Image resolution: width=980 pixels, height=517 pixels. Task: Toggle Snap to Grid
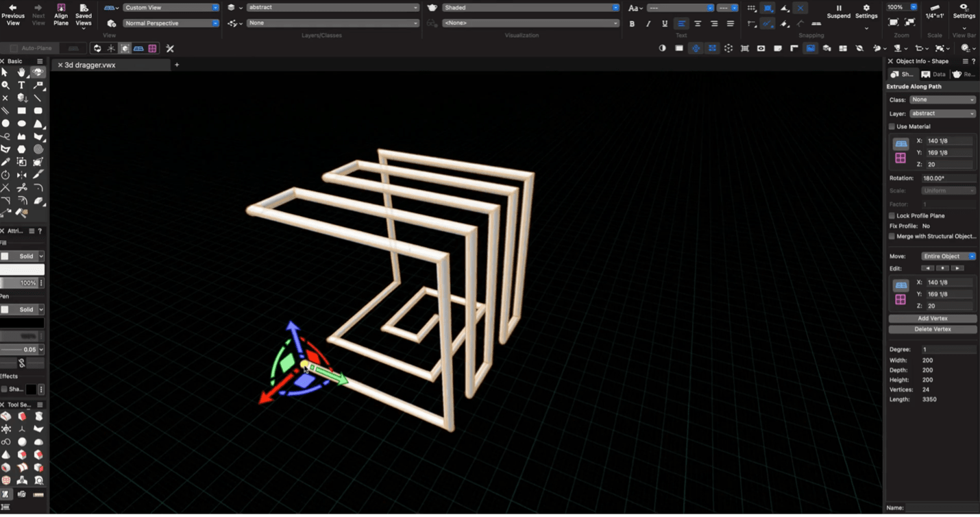(752, 8)
